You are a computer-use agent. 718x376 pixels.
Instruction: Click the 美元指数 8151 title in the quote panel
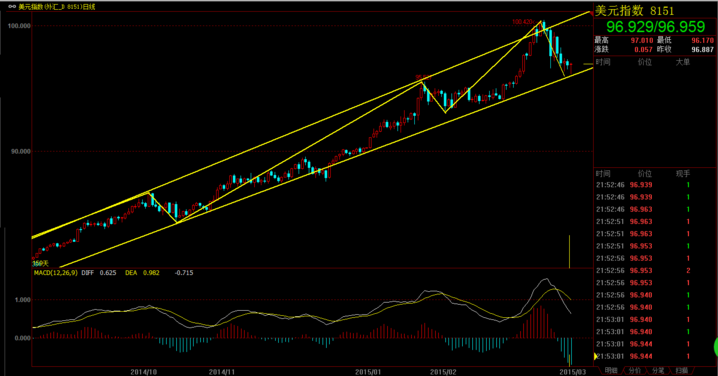point(634,11)
